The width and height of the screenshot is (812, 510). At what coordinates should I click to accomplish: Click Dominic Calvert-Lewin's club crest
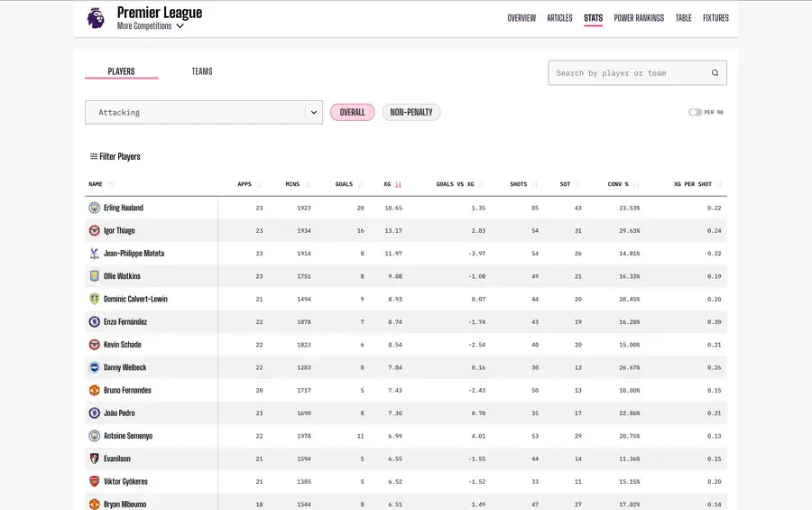[94, 299]
